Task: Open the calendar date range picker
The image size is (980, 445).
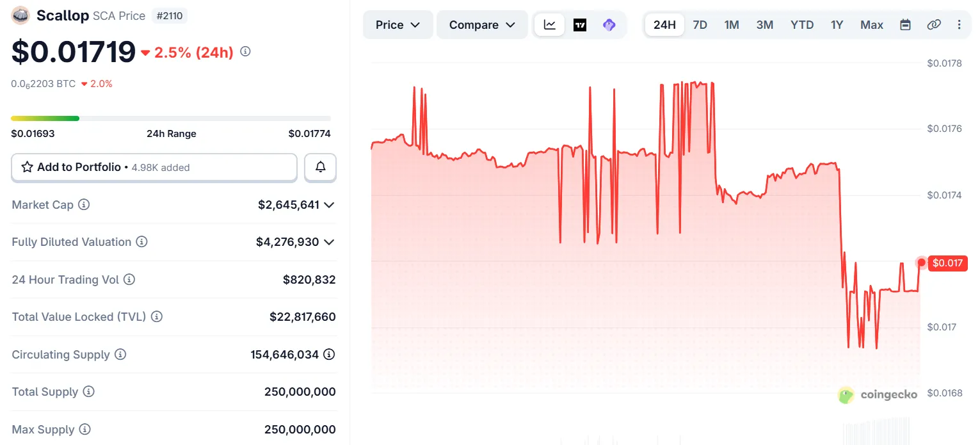Action: (x=905, y=25)
